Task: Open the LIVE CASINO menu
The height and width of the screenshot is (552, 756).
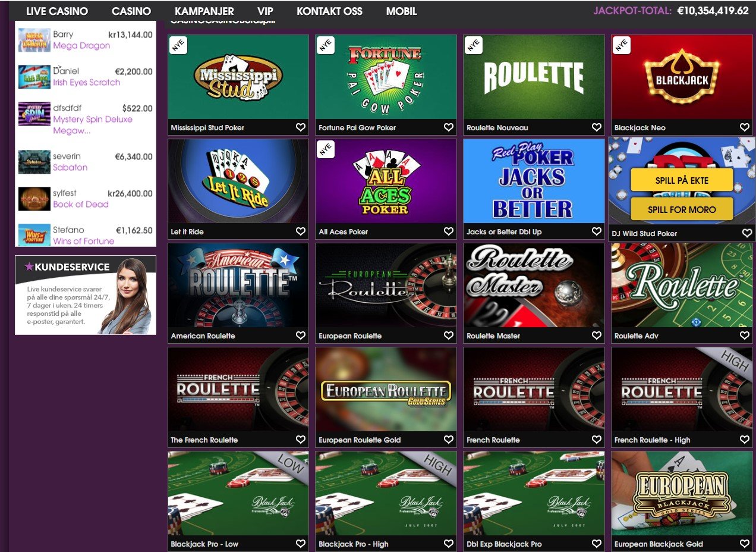Action: 56,11
